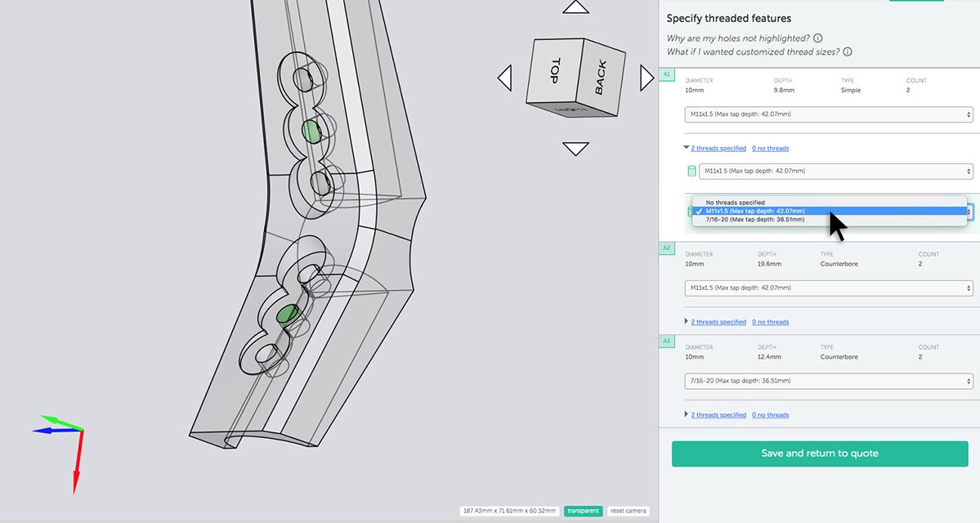The image size is (980, 523).
Task: Select the A2 hole group tag
Action: click(667, 248)
